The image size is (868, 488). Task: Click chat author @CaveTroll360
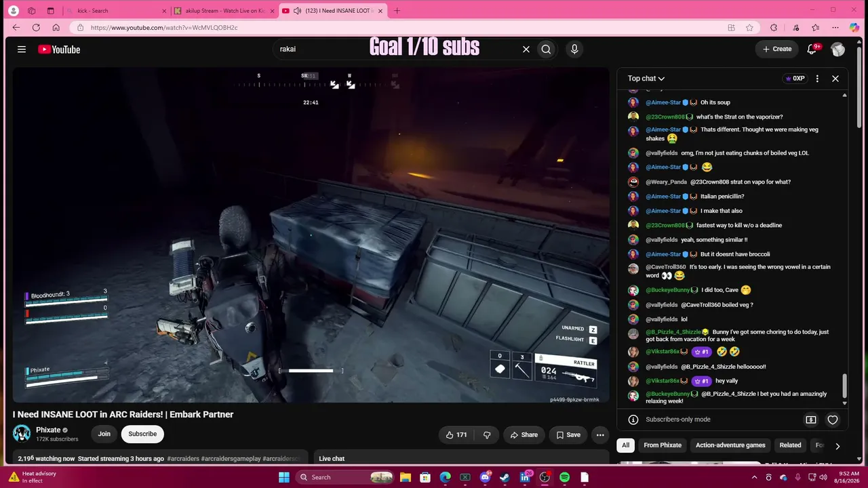click(x=666, y=267)
